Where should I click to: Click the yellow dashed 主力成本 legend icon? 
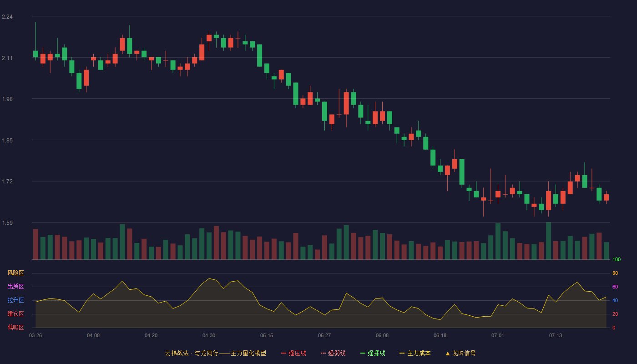pyautogui.click(x=402, y=353)
